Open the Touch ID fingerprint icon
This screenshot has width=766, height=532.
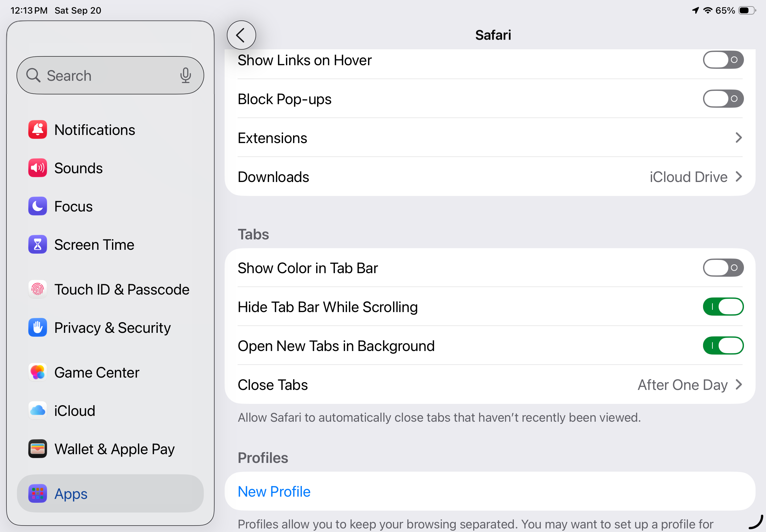(x=37, y=289)
